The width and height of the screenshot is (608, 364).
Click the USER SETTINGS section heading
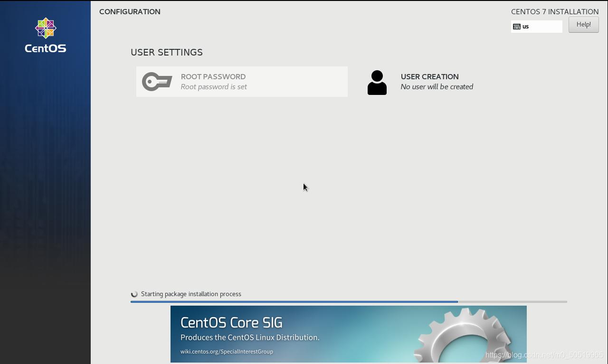click(167, 52)
